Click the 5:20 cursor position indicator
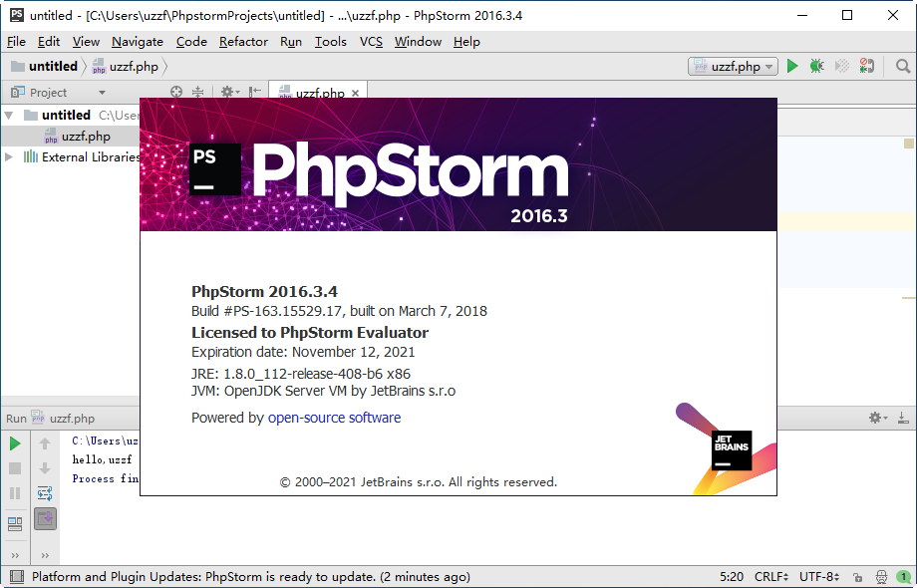The width and height of the screenshot is (917, 588). tap(732, 577)
